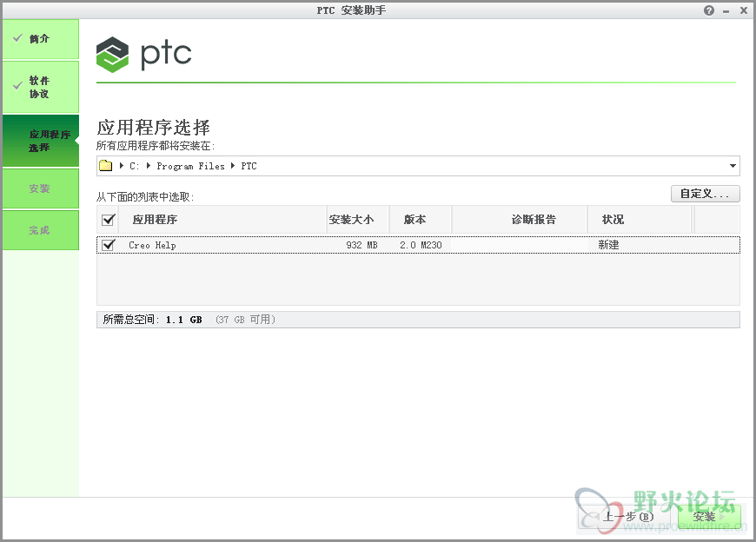Click Program Files in the path

pos(190,166)
